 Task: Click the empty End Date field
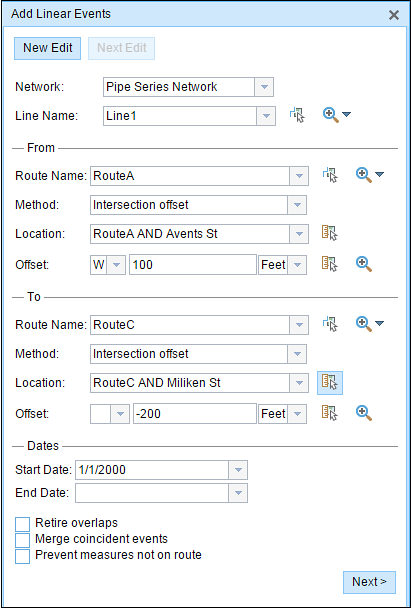coord(152,493)
